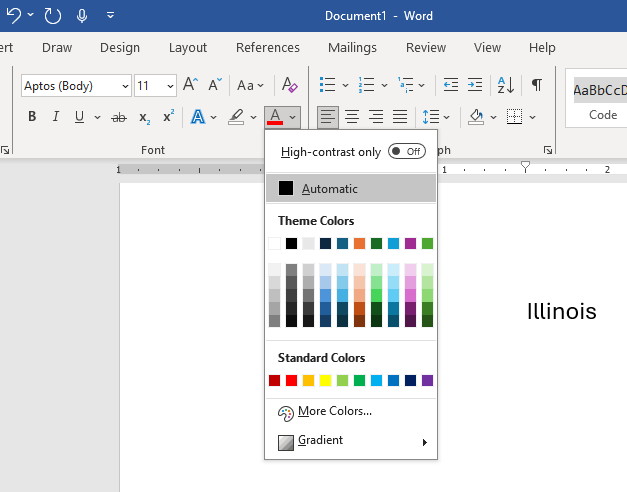Open the Underline style dropdown arrow

(x=97, y=117)
